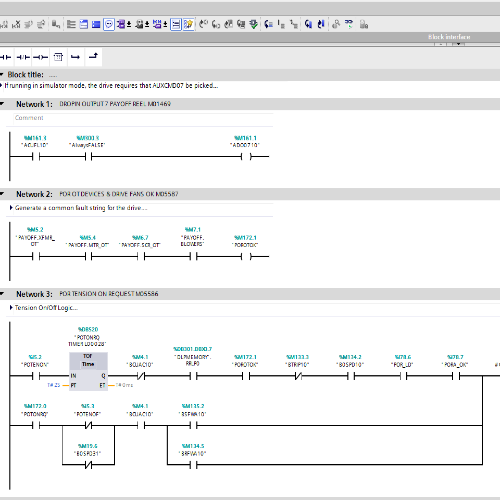500x500 pixels.
Task: Click the blue upload-from-device icon
Action: coord(321,24)
